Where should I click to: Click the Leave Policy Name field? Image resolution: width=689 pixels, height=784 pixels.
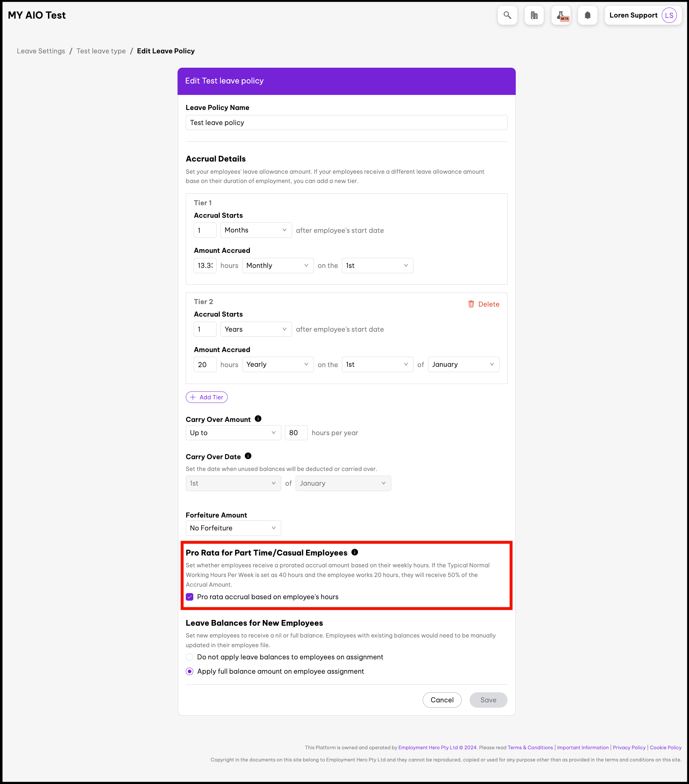coord(346,123)
